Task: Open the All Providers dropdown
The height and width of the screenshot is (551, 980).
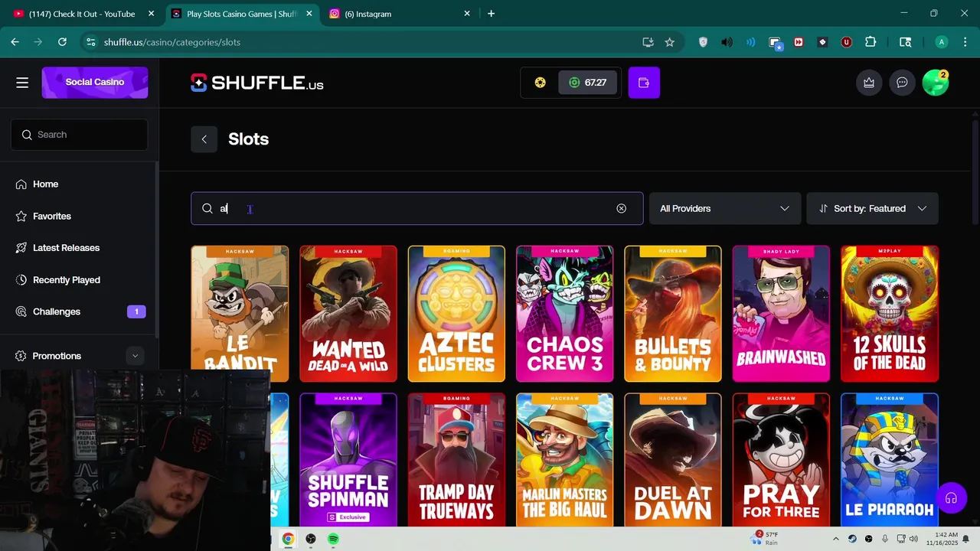Action: (725, 208)
